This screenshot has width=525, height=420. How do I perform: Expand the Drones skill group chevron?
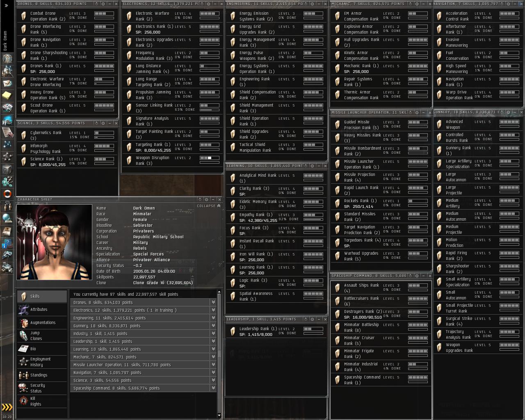(213, 302)
